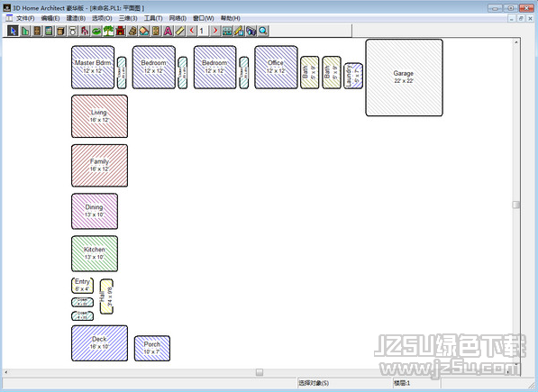Go to next floor with red right arrow
This screenshot has width=538, height=392.
[215, 32]
